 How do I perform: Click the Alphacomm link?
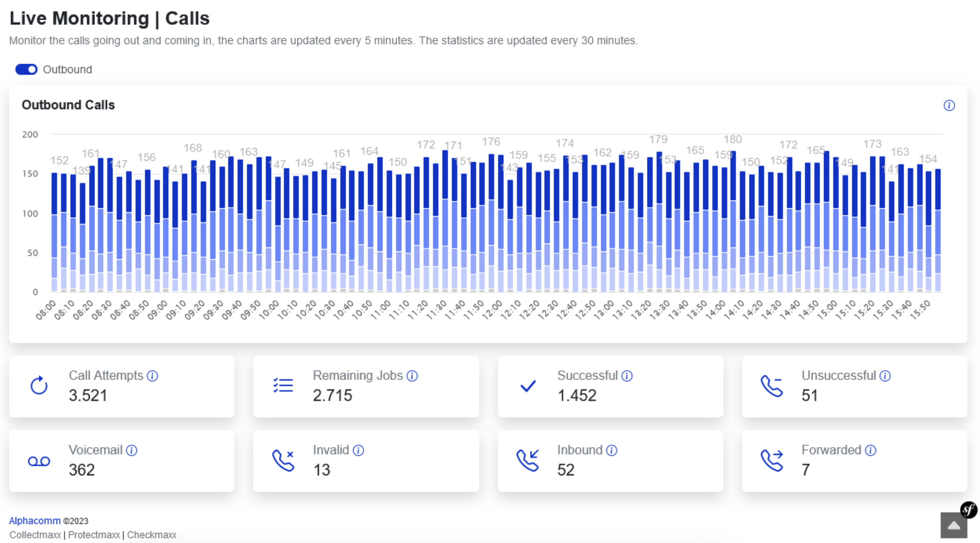tap(34, 521)
